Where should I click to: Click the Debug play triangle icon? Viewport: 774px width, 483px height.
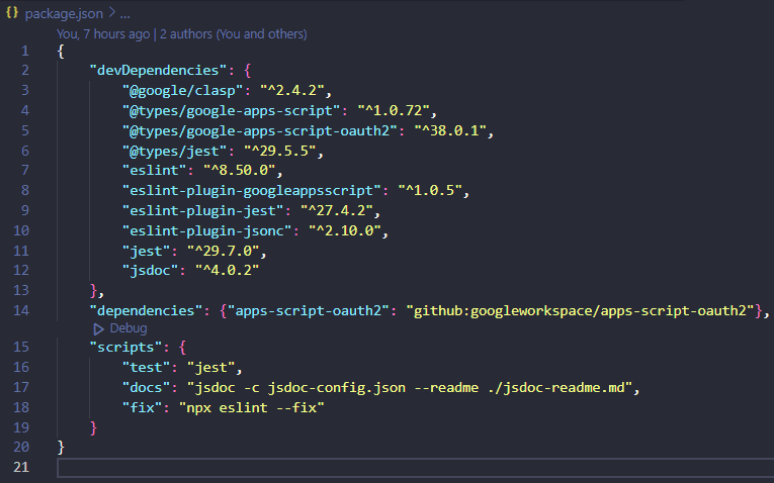pos(98,329)
